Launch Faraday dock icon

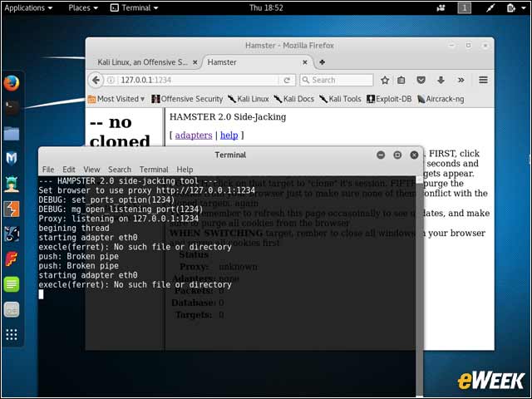[12, 259]
